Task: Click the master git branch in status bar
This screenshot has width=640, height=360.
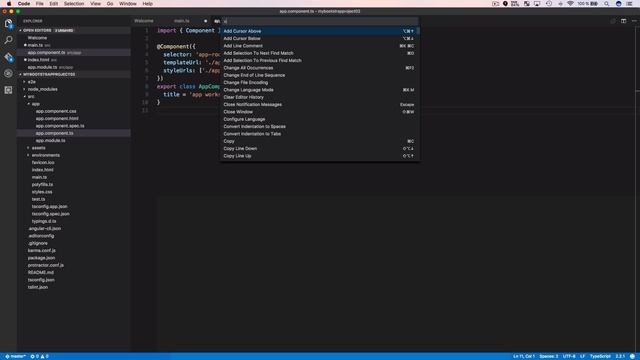Action: (16, 356)
